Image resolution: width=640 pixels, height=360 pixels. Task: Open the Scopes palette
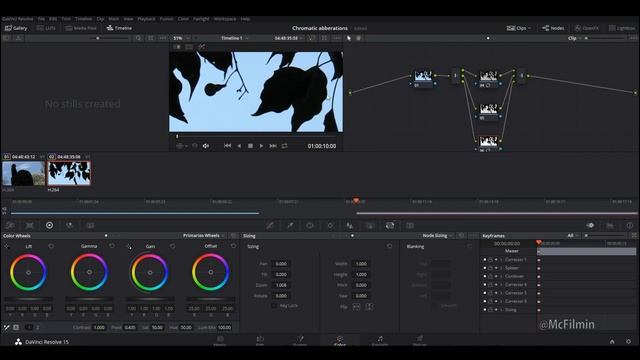(x=610, y=225)
